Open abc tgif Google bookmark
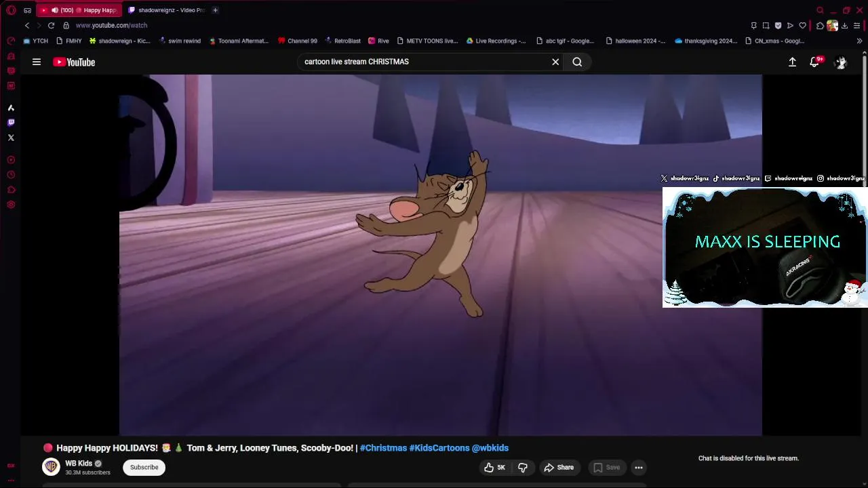 tap(565, 41)
